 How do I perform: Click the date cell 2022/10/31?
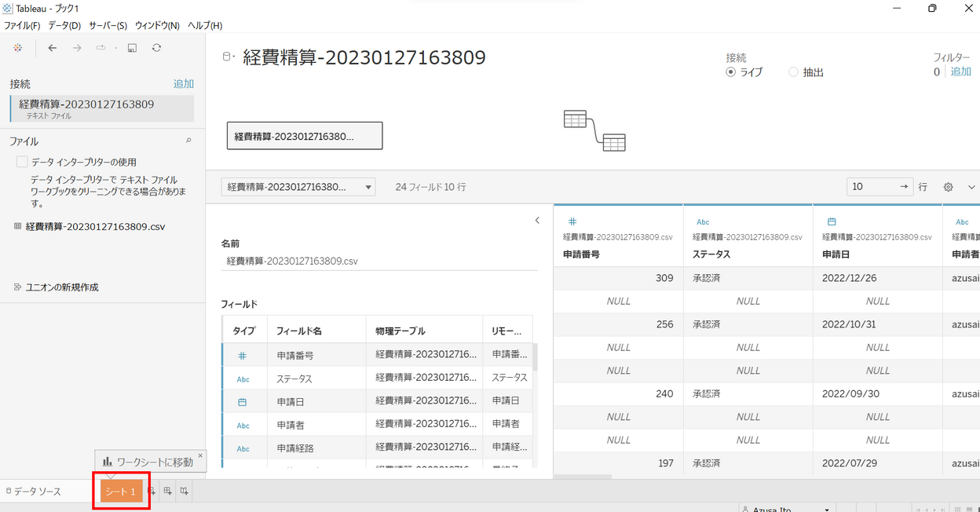click(877, 324)
